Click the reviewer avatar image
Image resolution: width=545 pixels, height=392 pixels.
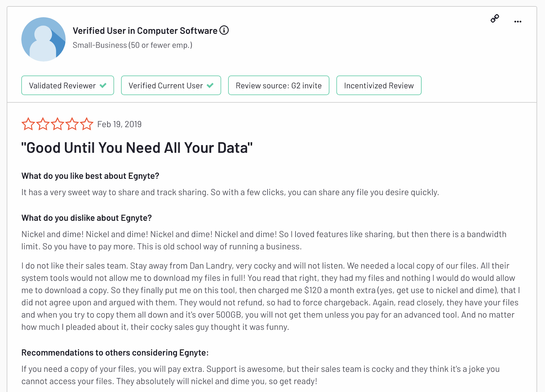[44, 40]
